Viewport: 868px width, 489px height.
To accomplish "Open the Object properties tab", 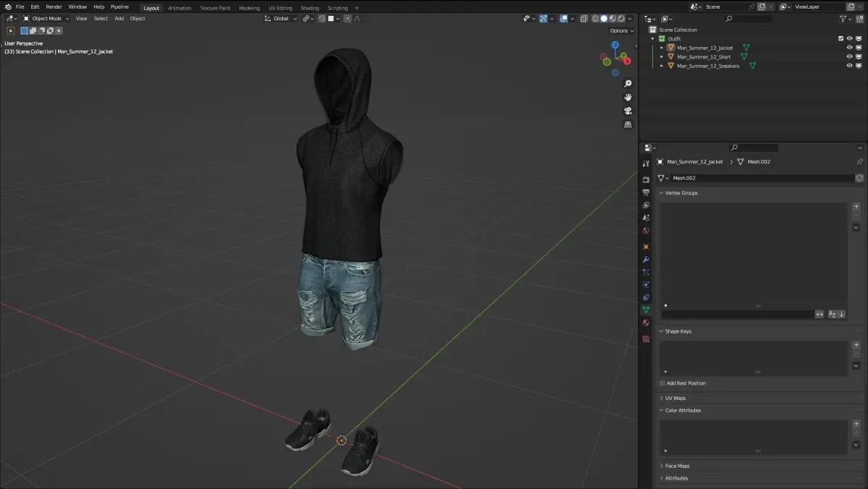I will 646,247.
